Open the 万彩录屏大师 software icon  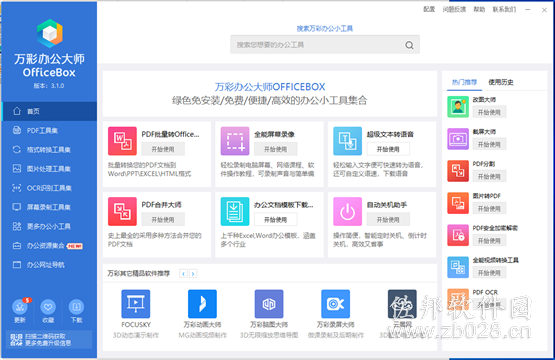[x=335, y=304]
